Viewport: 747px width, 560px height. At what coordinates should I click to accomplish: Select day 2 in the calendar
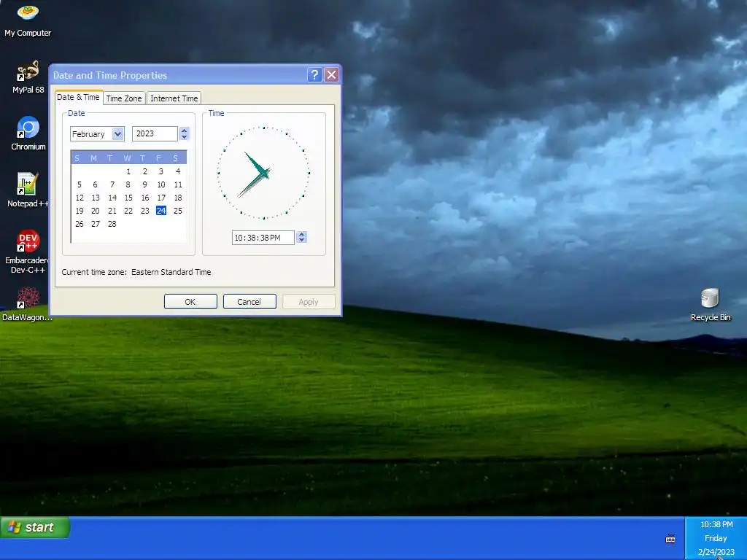pyautogui.click(x=145, y=171)
